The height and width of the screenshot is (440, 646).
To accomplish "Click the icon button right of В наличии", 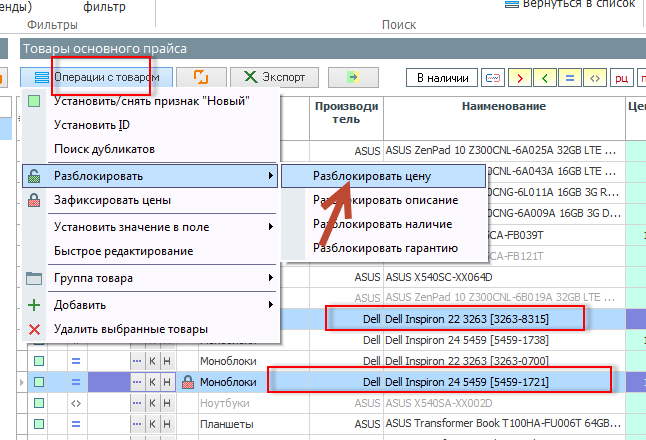I will pos(493,77).
